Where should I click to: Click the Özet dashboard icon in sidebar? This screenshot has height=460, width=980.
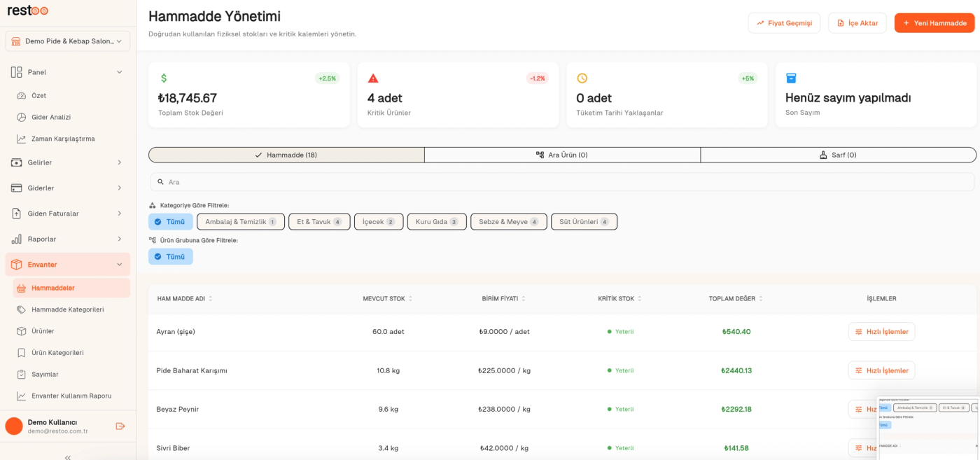point(22,95)
